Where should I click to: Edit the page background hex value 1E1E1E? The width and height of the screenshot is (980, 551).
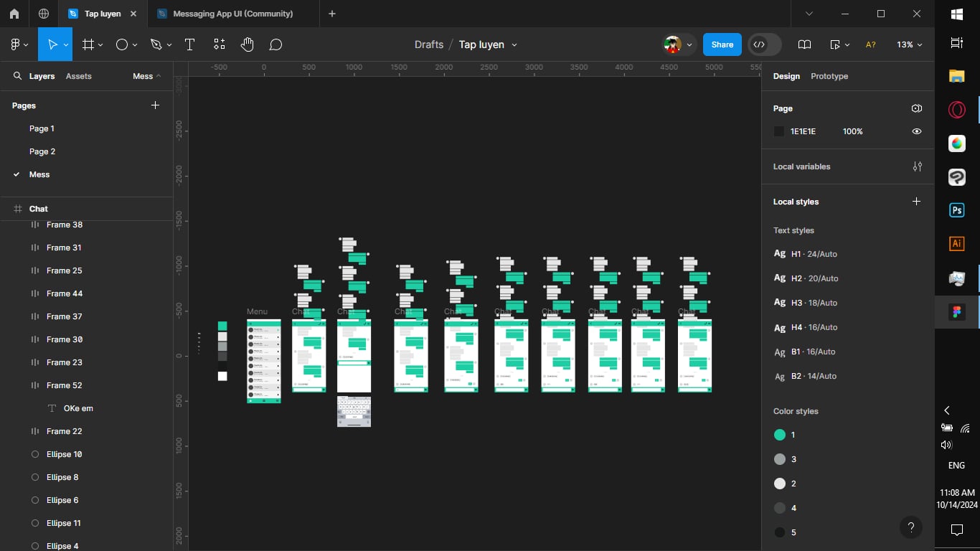[803, 131]
